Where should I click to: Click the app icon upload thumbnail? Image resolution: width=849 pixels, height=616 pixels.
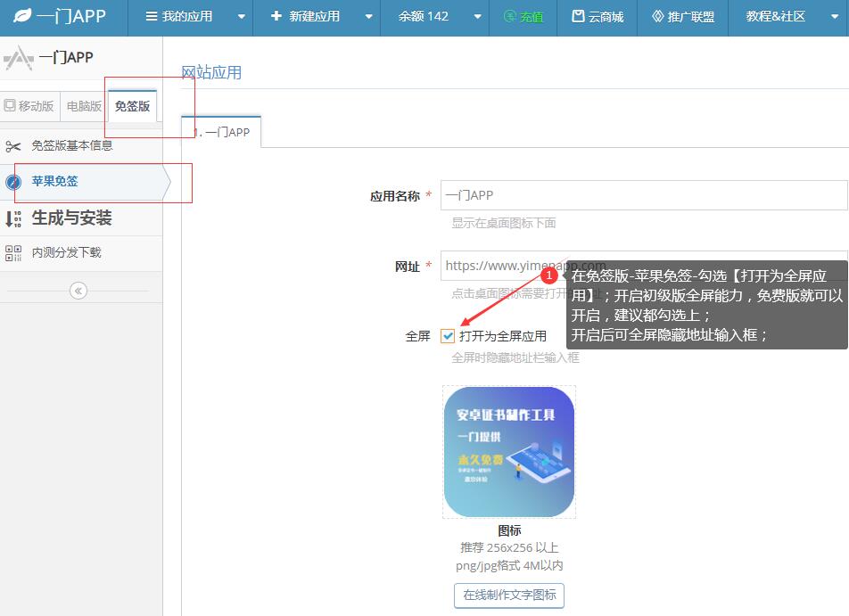[509, 452]
